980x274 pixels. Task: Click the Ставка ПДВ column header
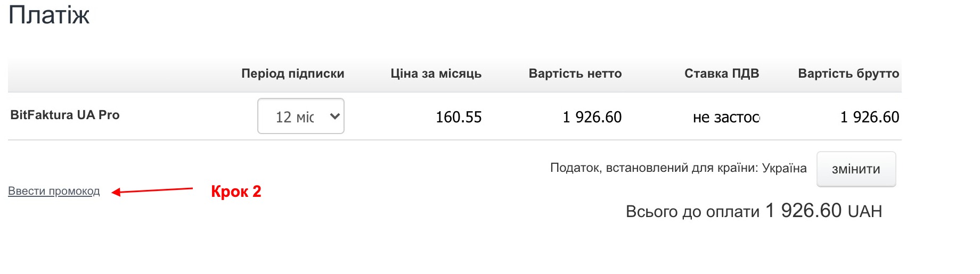point(721,73)
